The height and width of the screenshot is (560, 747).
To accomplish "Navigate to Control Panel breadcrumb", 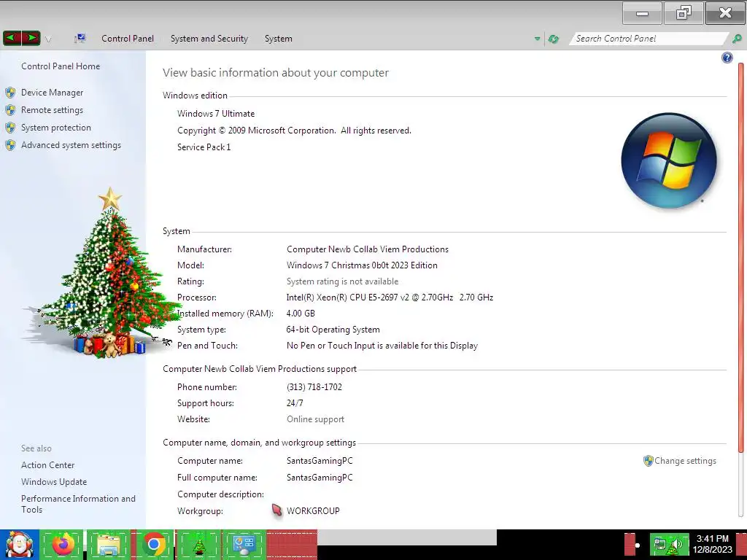I will (127, 39).
